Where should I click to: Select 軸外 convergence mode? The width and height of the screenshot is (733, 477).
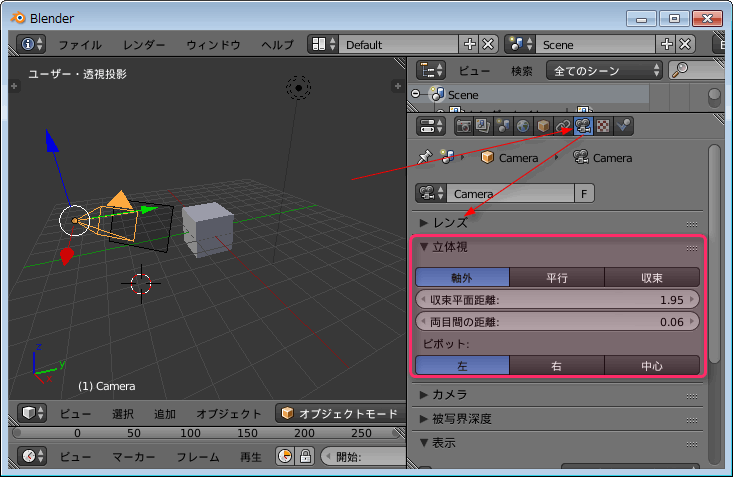(462, 277)
